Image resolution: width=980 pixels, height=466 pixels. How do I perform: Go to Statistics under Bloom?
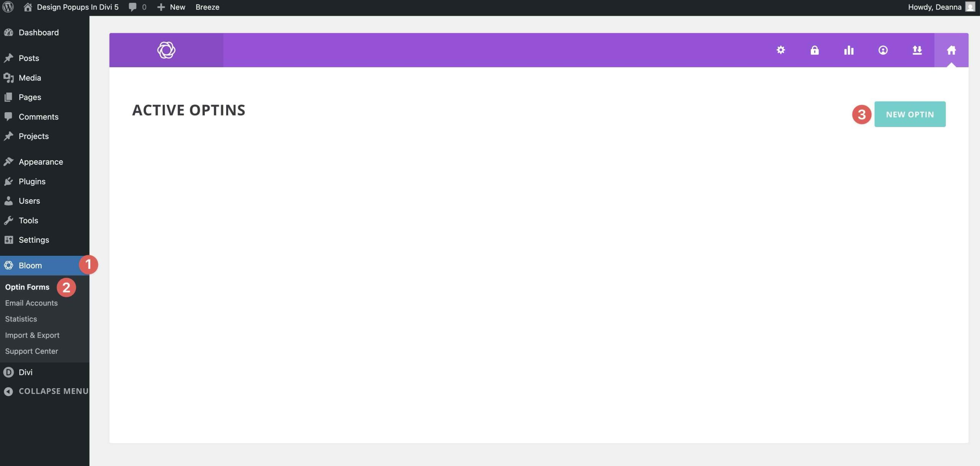21,319
